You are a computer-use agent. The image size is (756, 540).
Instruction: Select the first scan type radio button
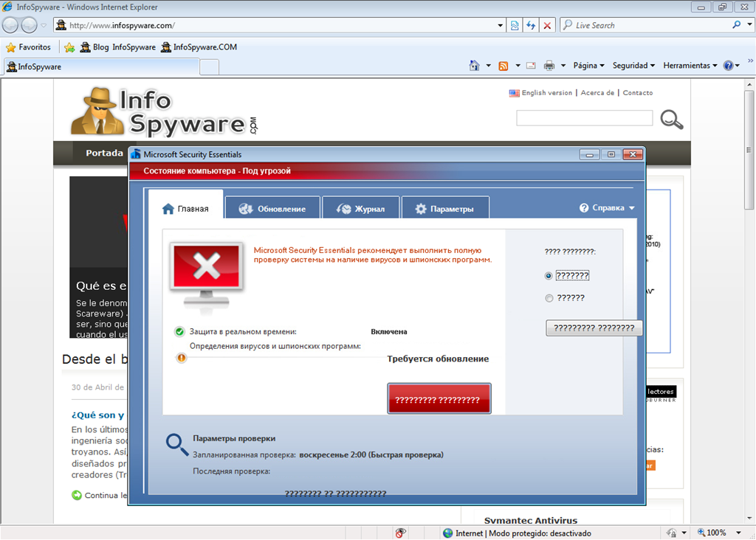(x=549, y=276)
